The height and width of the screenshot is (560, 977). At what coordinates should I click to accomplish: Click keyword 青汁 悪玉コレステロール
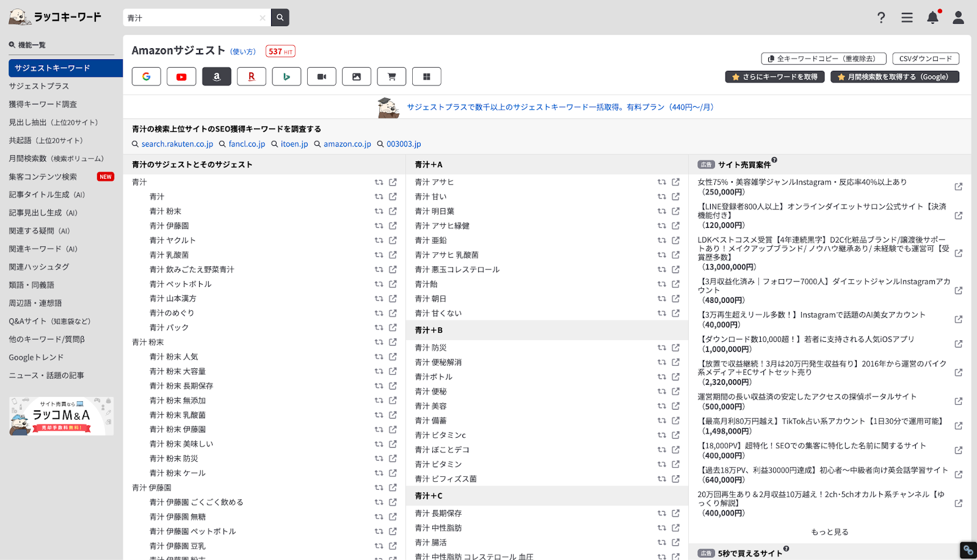(x=457, y=269)
